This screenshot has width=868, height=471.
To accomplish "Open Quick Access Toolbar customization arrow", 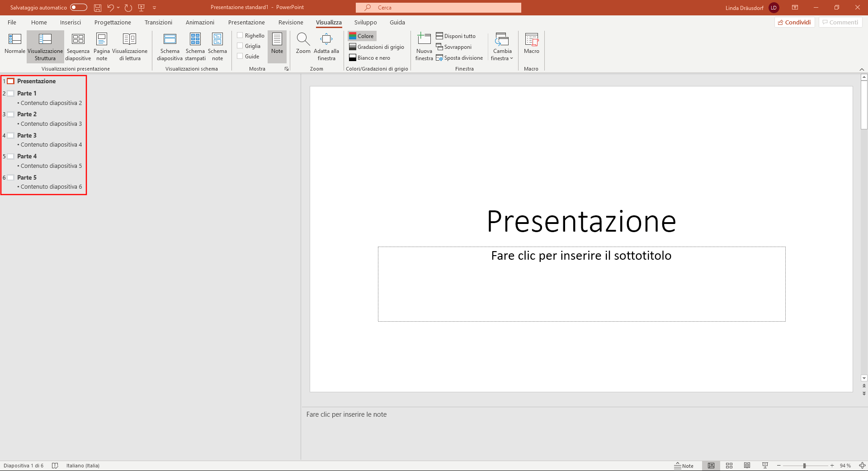I will click(155, 8).
